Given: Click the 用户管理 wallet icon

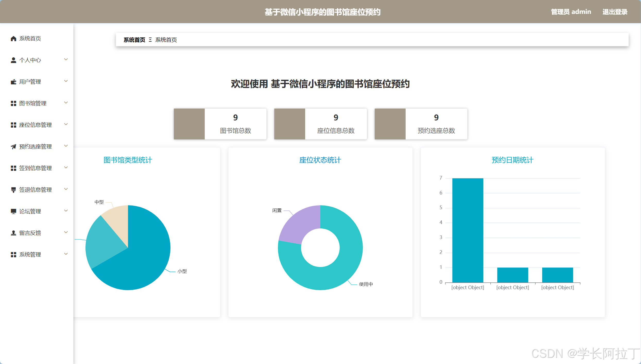Looking at the screenshot, I should [13, 82].
